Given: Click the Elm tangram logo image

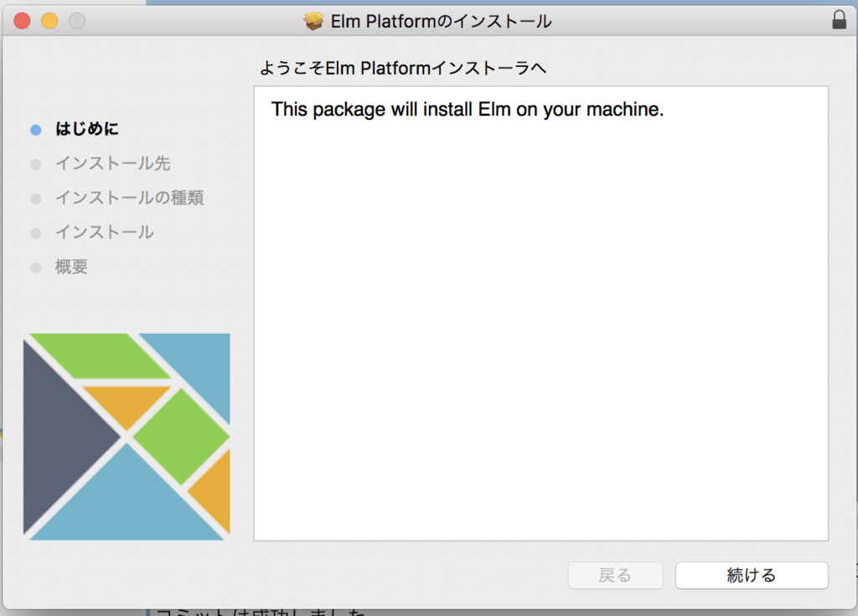Looking at the screenshot, I should point(127,437).
